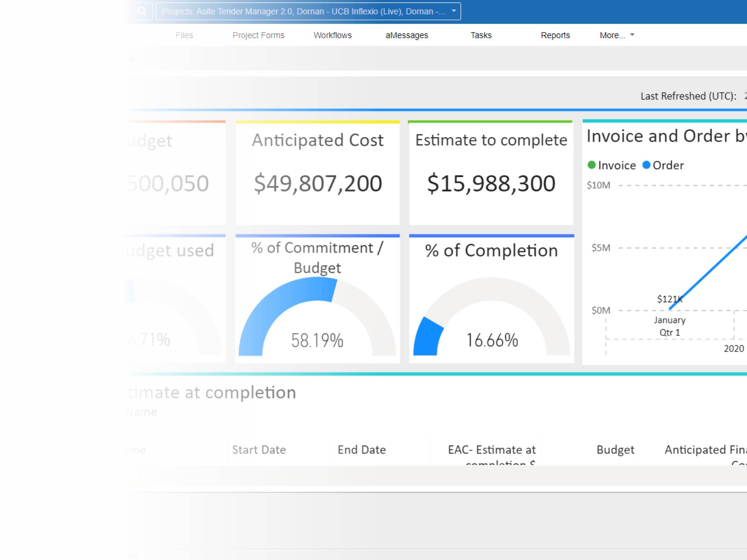The image size is (747, 560).
Task: Click the Tasks navigation link
Action: click(x=481, y=35)
